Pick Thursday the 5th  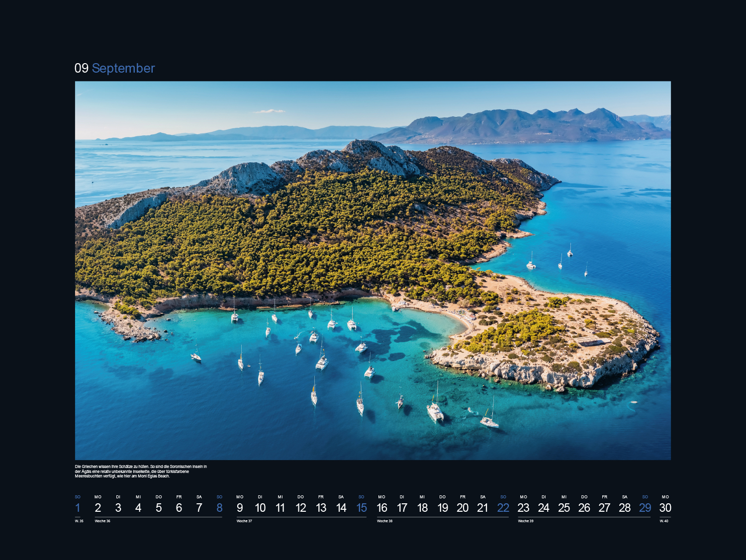tap(159, 508)
